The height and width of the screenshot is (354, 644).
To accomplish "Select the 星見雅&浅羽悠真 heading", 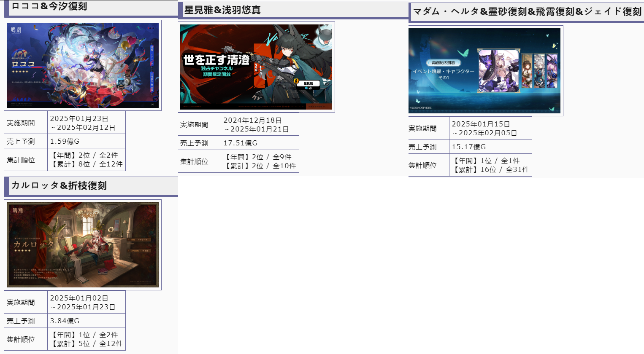I will coord(222,10).
